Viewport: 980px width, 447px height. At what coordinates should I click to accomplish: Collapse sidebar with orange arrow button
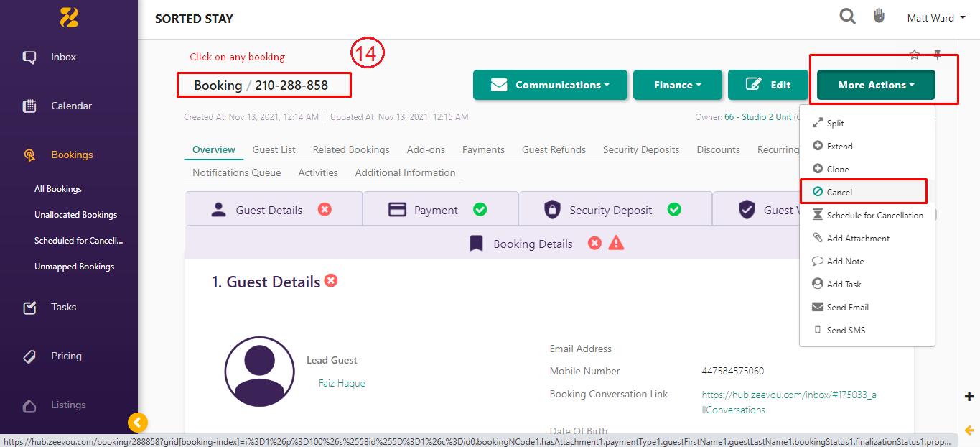tap(138, 423)
